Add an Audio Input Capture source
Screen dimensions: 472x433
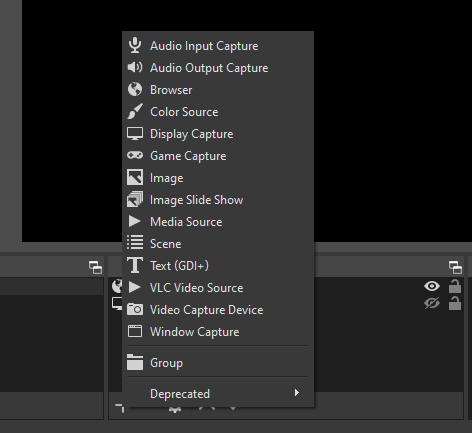[x=218, y=46]
